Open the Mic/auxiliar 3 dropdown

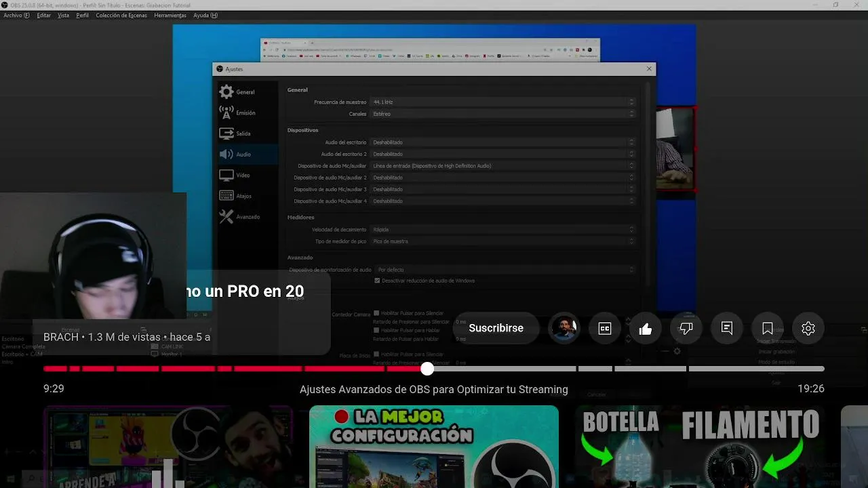coord(502,189)
